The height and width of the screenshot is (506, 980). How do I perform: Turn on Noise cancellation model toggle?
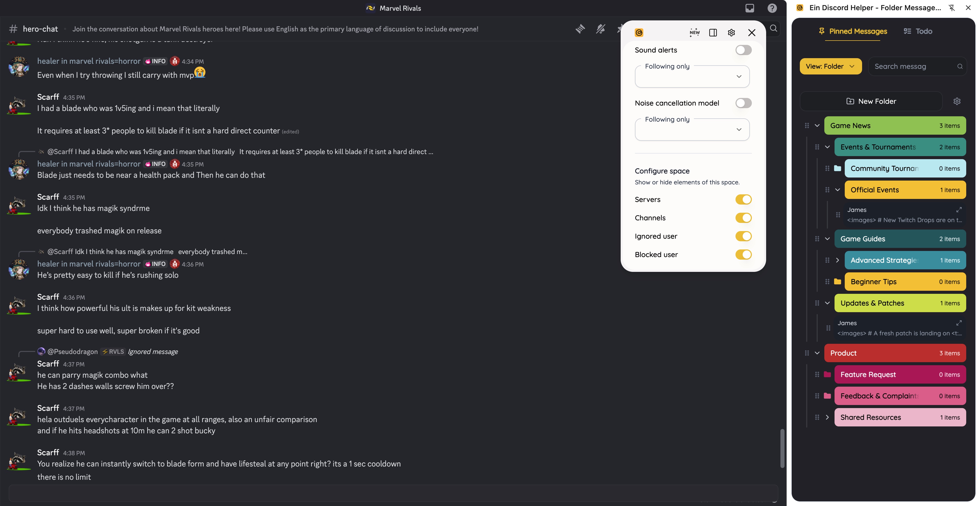743,103
